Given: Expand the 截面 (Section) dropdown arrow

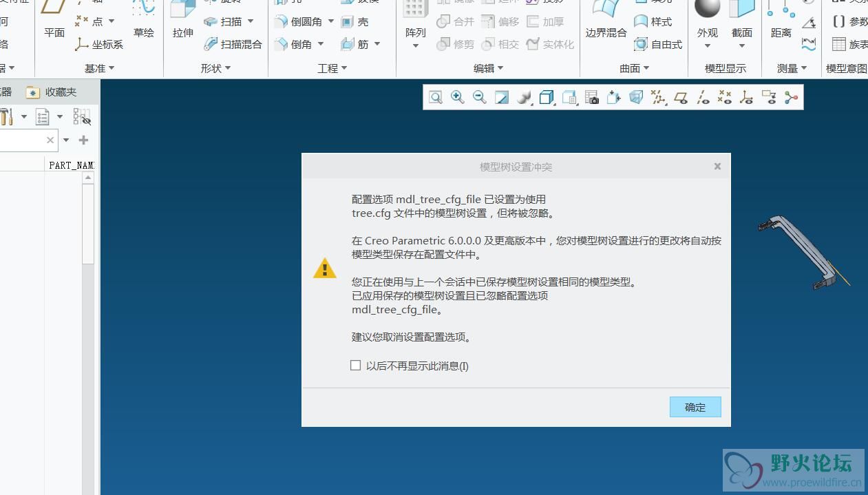Looking at the screenshot, I should (742, 46).
